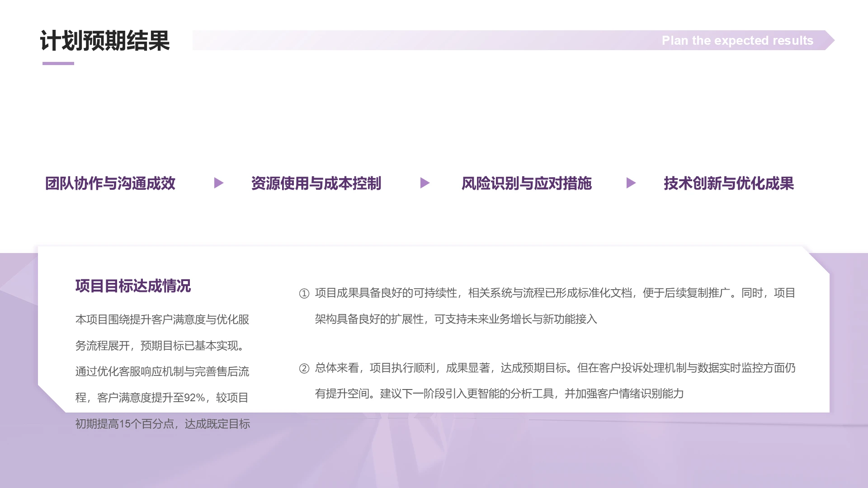Select the 资源使用与成本控制 step heading
868x488 pixels.
click(x=316, y=183)
